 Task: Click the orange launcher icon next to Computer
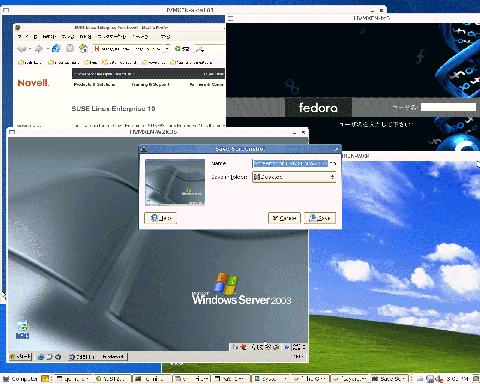pos(45,379)
